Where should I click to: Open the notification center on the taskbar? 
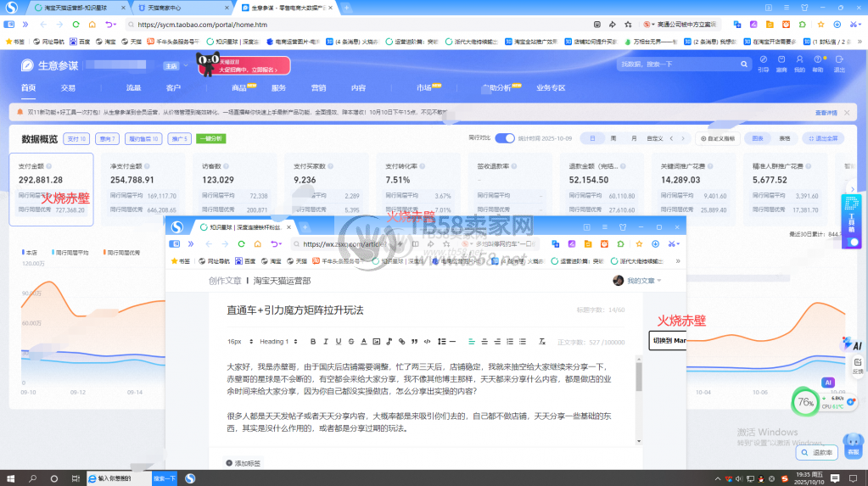pos(853,478)
